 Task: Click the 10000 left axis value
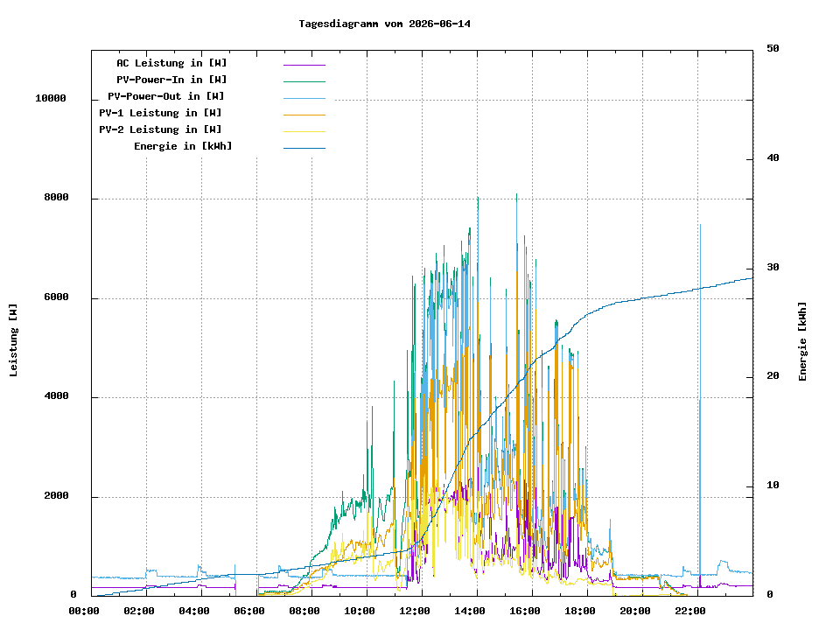click(x=51, y=99)
